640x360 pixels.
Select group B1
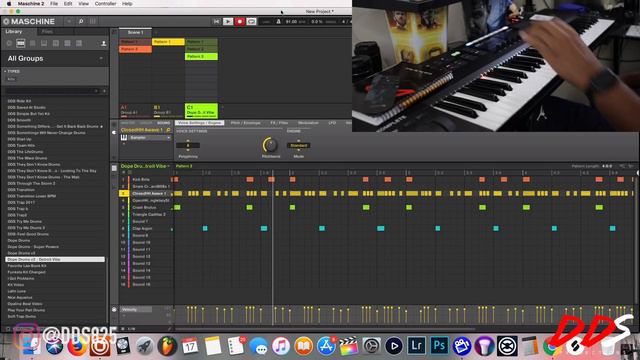[x=168, y=110]
